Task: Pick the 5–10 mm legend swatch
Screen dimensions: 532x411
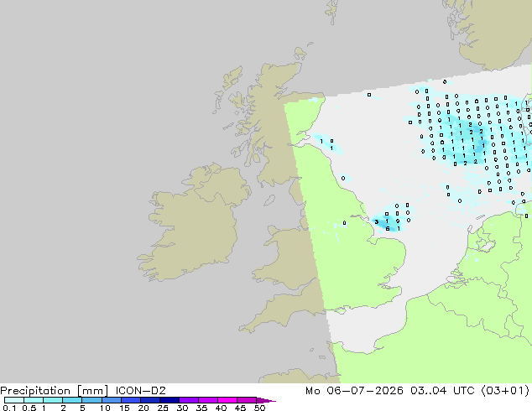Action: pyautogui.click(x=91, y=400)
